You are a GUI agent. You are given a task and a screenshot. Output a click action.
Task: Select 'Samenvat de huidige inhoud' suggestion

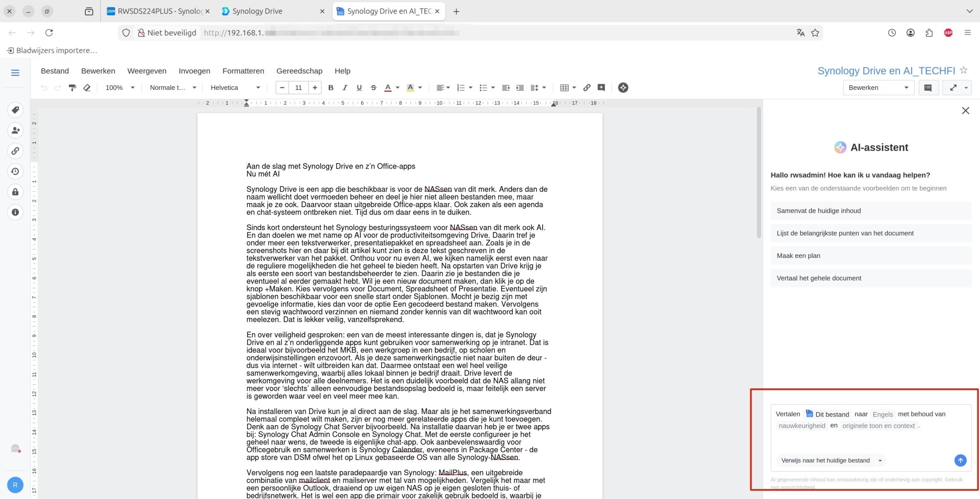coord(870,211)
